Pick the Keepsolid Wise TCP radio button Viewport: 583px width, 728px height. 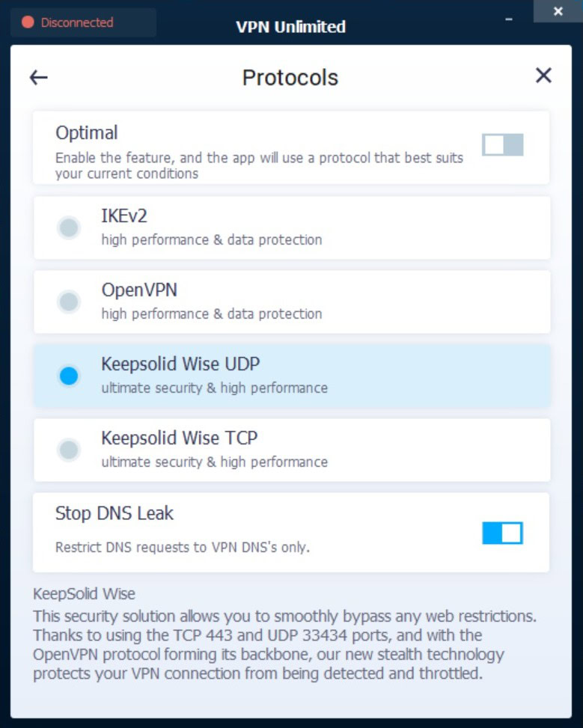[x=69, y=450]
